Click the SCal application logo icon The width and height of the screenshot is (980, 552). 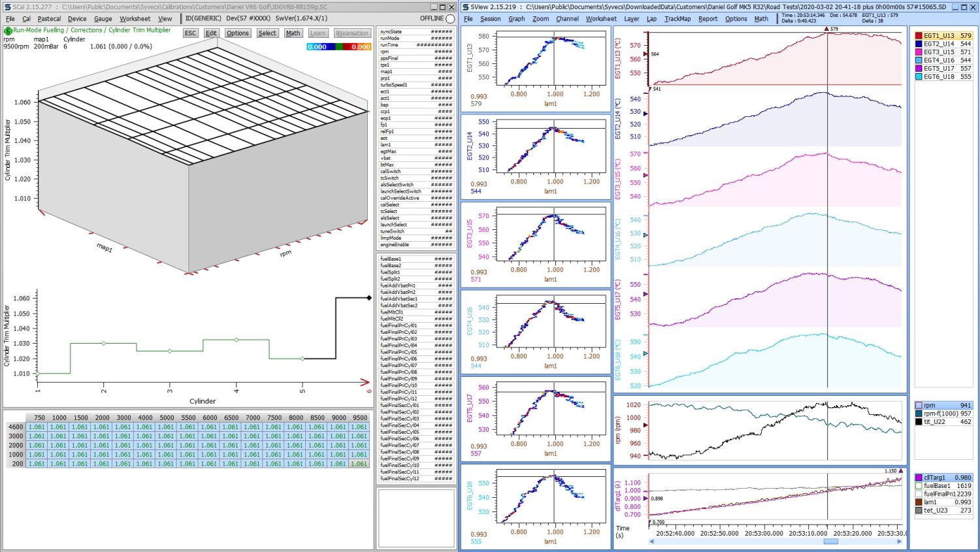click(7, 7)
